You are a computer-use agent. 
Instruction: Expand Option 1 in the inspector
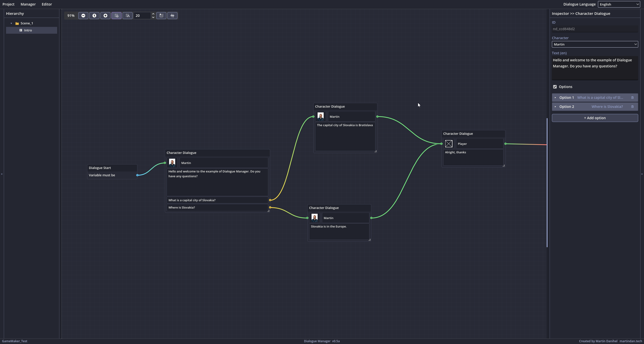555,98
